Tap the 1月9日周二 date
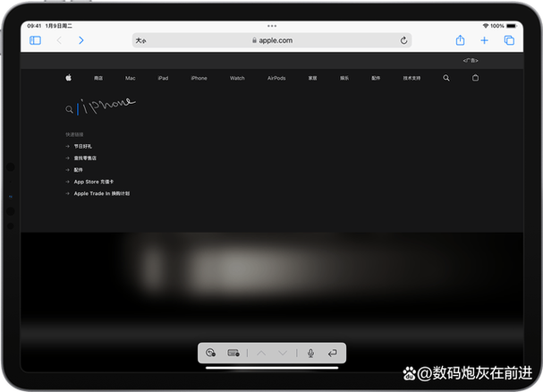The height and width of the screenshot is (392, 543). (x=58, y=26)
